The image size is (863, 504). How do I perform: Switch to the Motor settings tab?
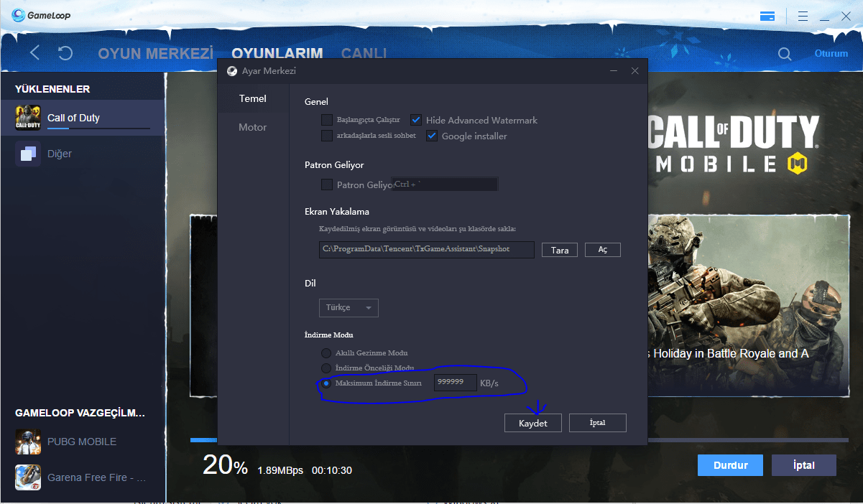click(x=253, y=127)
